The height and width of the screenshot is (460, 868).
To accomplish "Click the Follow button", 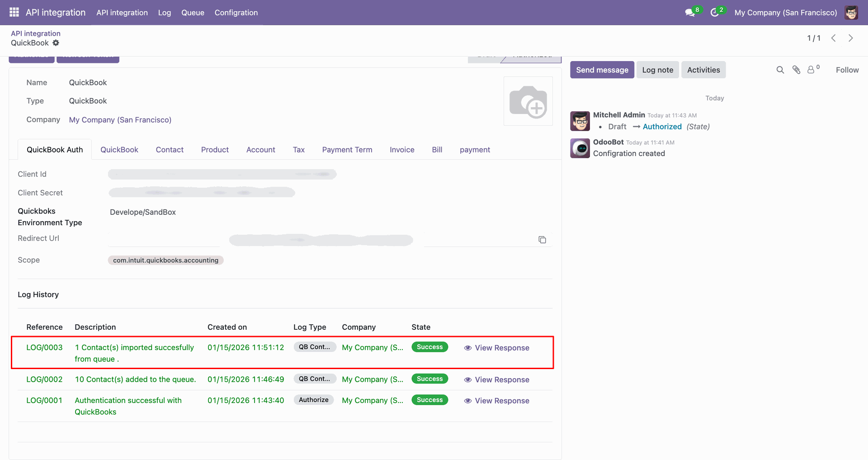I will pyautogui.click(x=847, y=70).
